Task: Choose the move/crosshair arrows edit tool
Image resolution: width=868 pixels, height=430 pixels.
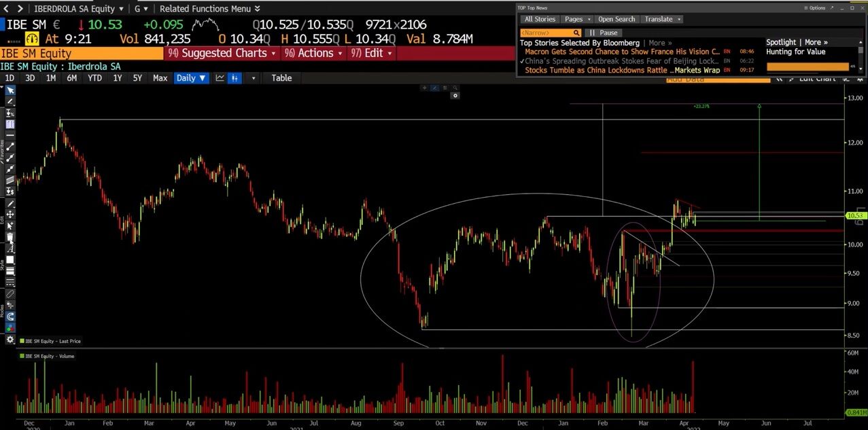Action: [x=10, y=215]
